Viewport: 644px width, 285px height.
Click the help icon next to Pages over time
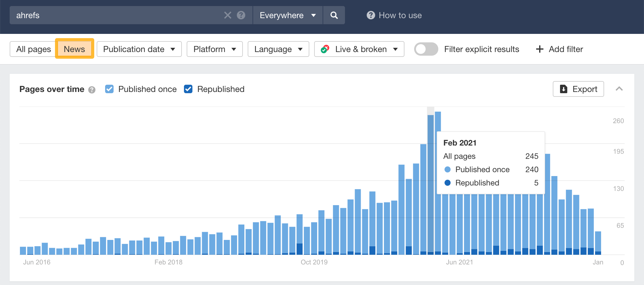pyautogui.click(x=92, y=90)
